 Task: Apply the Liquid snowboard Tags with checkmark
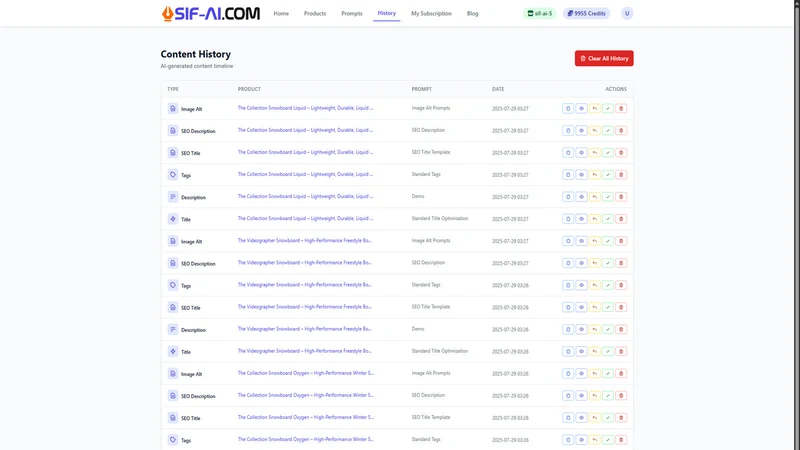[x=608, y=174]
